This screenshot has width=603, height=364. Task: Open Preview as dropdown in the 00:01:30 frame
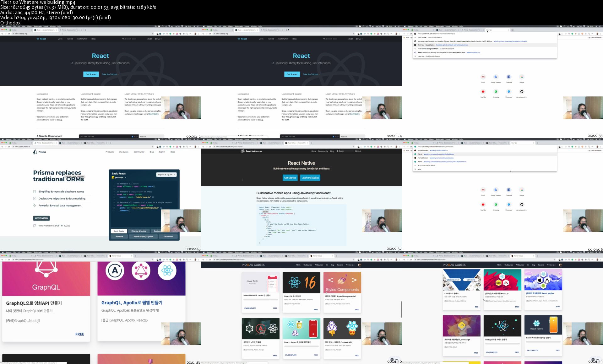pos(350,265)
